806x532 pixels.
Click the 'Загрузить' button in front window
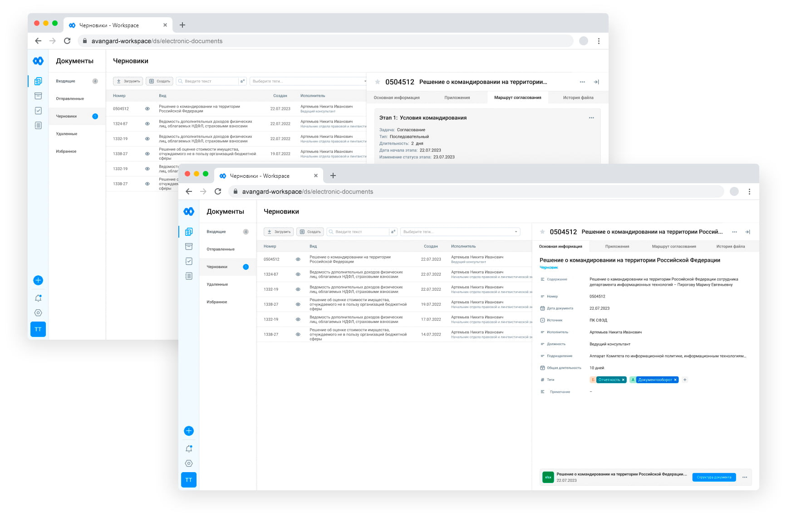click(279, 232)
